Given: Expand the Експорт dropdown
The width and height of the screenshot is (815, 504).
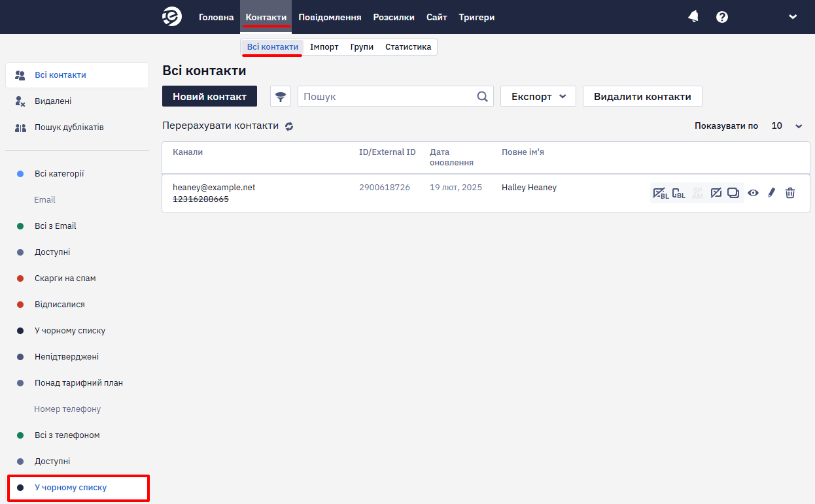Looking at the screenshot, I should click(x=538, y=96).
